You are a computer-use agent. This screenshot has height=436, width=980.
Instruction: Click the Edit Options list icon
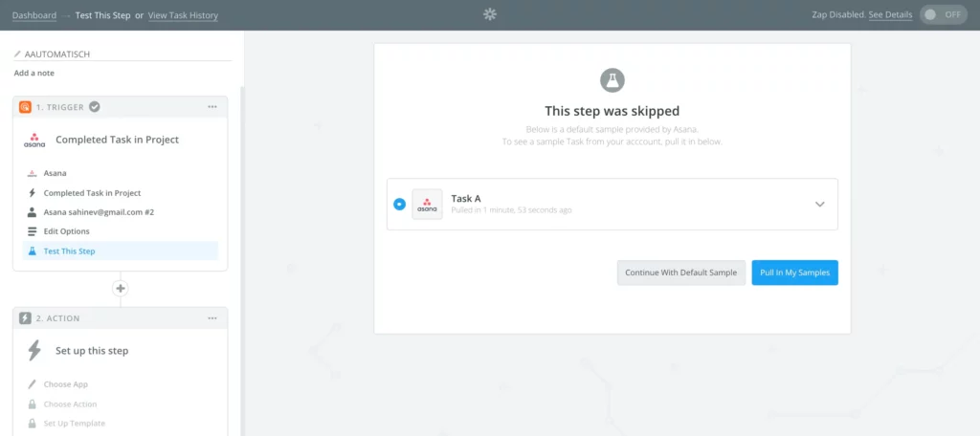click(32, 231)
